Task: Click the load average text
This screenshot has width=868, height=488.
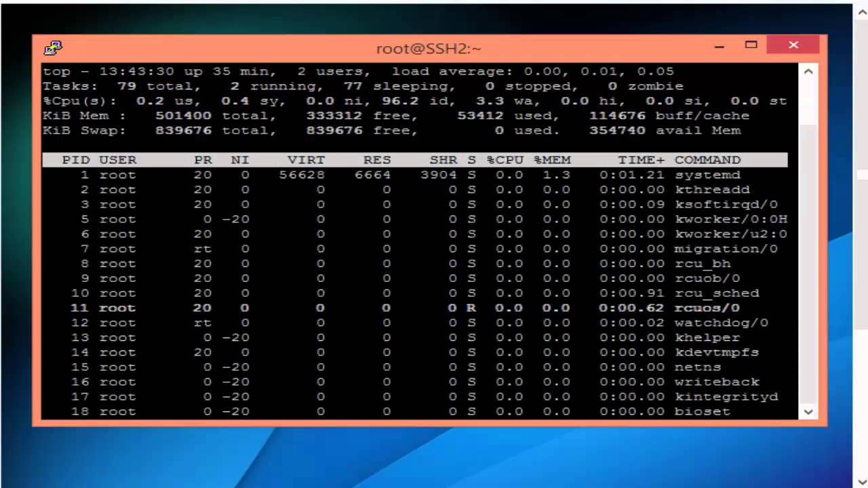Action: (x=532, y=71)
